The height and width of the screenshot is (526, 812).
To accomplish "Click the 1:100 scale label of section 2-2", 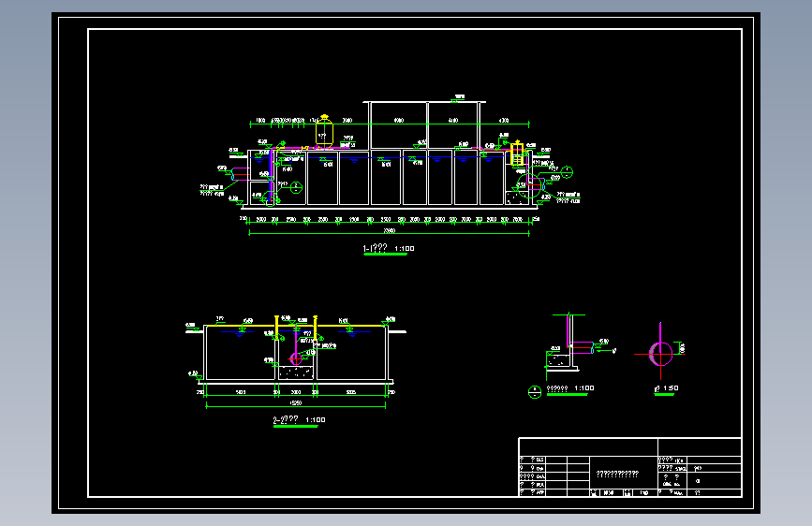I will (316, 420).
